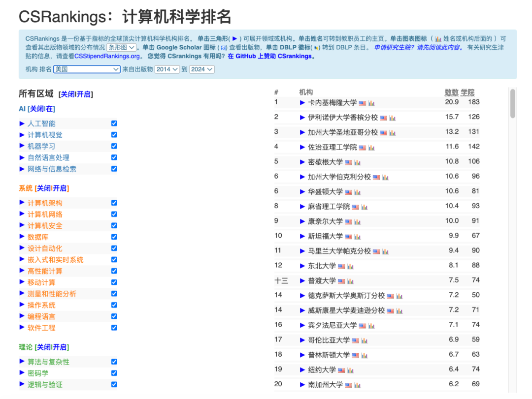View the chart icon next to 哥伦比亚大学
Viewport: 532px width, 399px height.
[364, 340]
